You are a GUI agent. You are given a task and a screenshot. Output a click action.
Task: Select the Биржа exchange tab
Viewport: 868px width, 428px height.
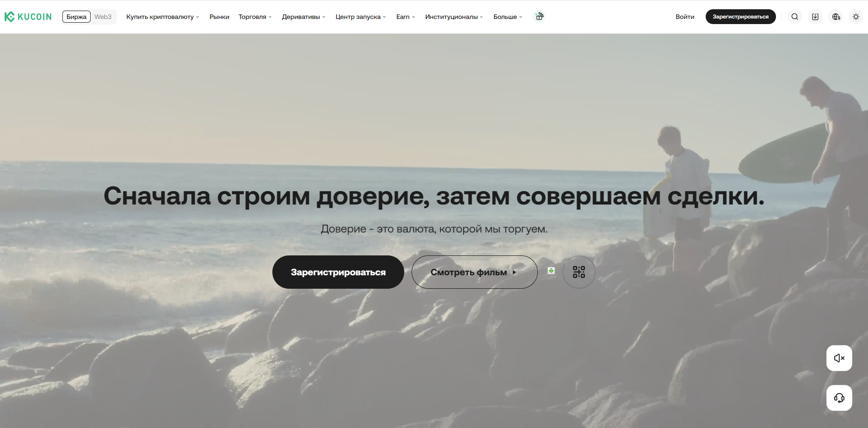(x=76, y=17)
